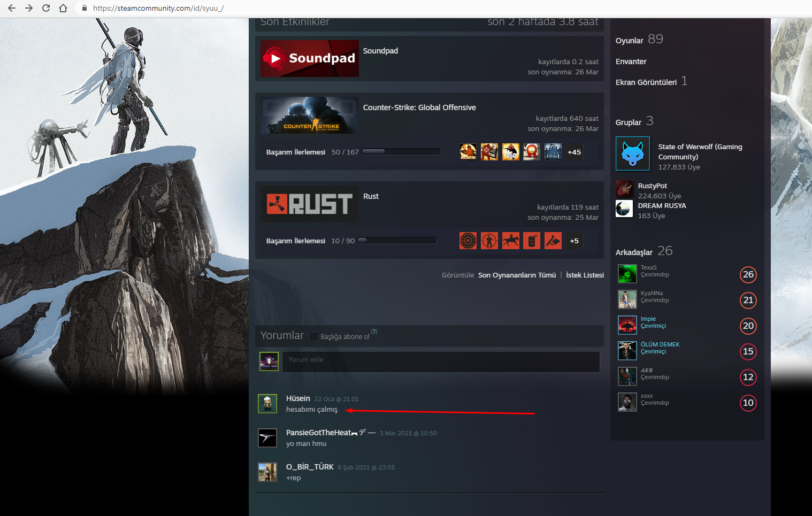The image size is (812, 516).
Task: Open own avatar beside comment box
Action: tap(269, 361)
